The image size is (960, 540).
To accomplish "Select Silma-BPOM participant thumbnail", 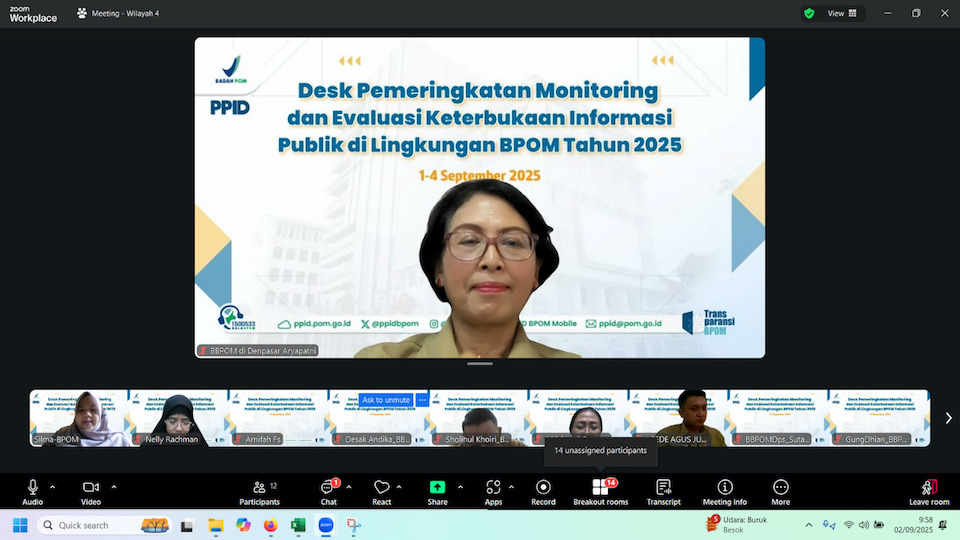I will point(79,418).
